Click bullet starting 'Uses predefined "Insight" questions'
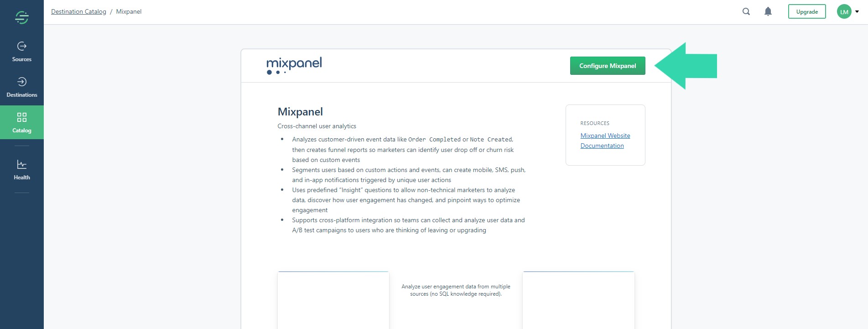This screenshot has height=329, width=868. pyautogui.click(x=406, y=200)
